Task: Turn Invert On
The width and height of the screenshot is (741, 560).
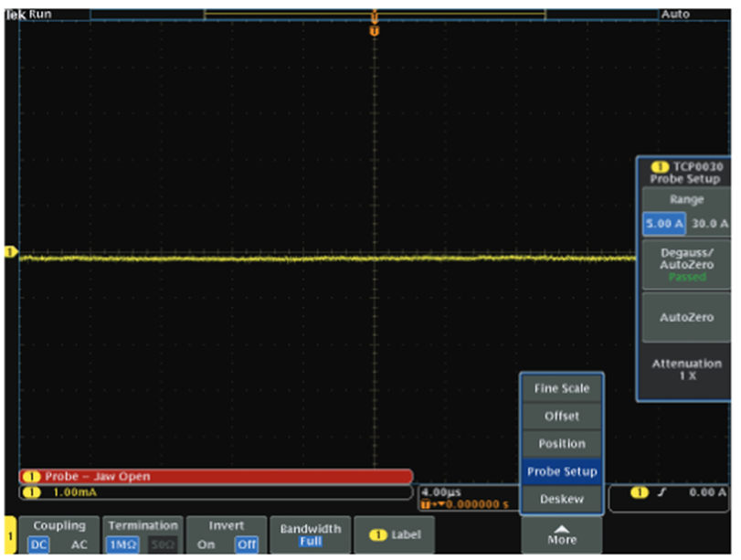Action: (206, 543)
